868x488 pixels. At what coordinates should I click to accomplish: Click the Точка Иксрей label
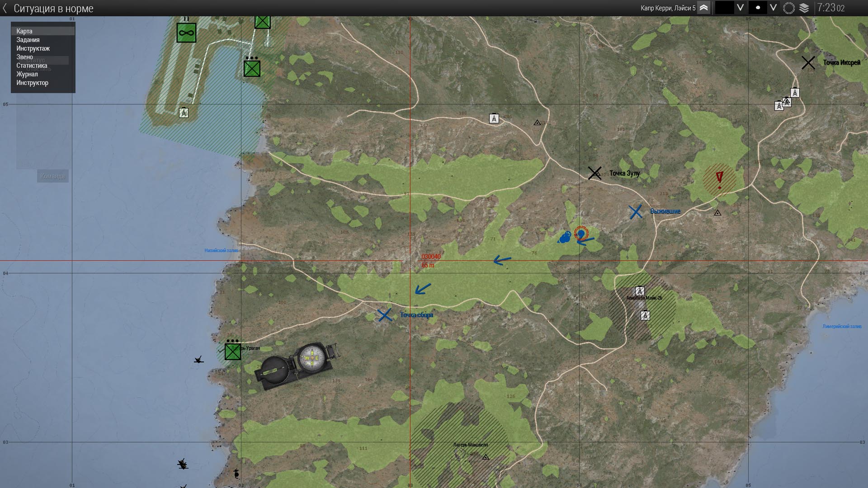pyautogui.click(x=842, y=62)
